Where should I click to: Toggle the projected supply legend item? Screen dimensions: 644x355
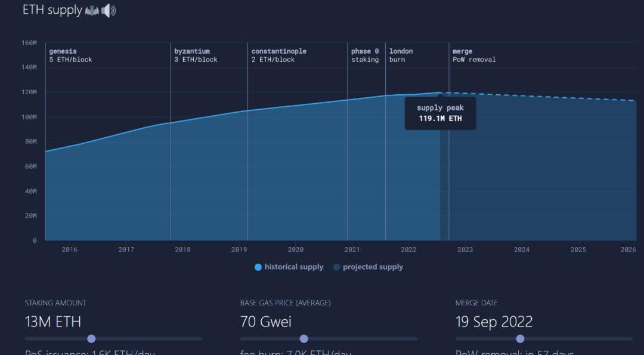[x=368, y=267]
